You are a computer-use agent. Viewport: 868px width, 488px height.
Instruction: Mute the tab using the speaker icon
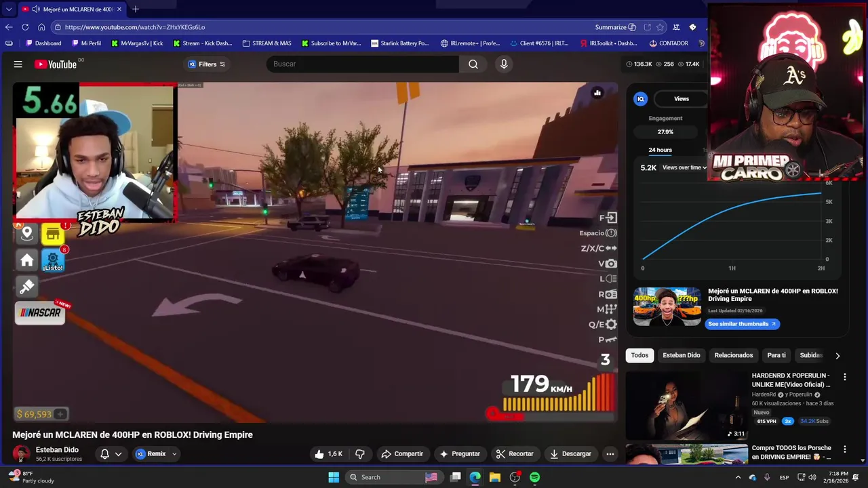(x=35, y=9)
